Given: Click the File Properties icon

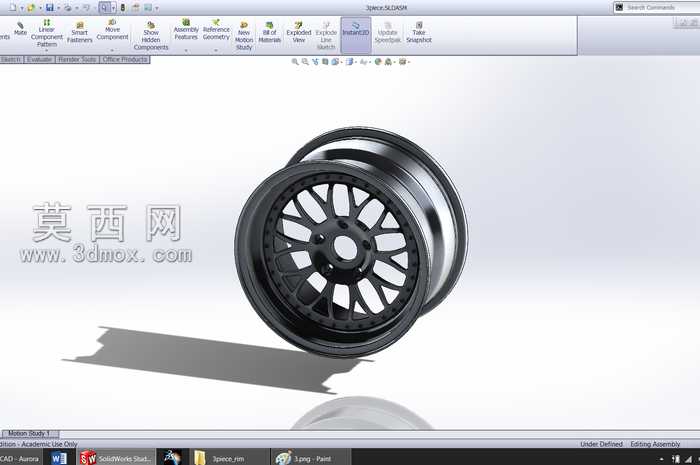Looking at the screenshot, I should 136,8.
